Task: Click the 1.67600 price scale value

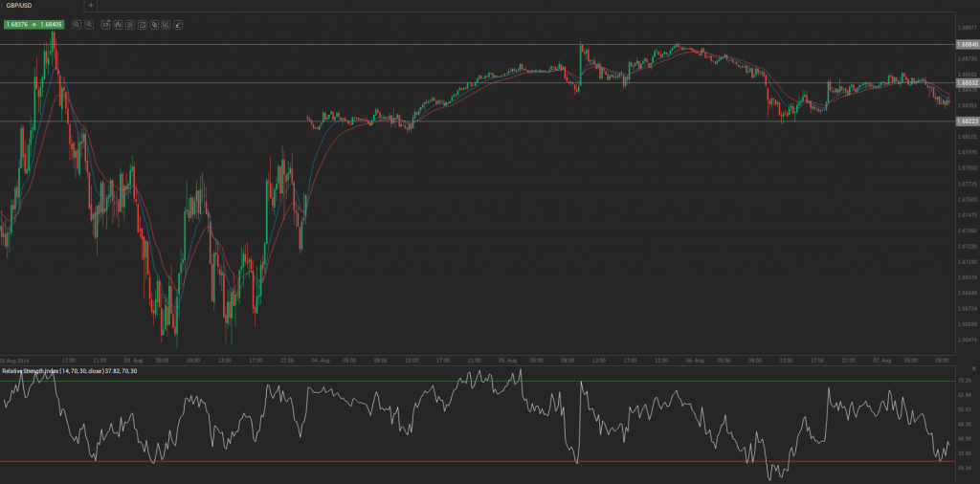Action: tap(968, 199)
